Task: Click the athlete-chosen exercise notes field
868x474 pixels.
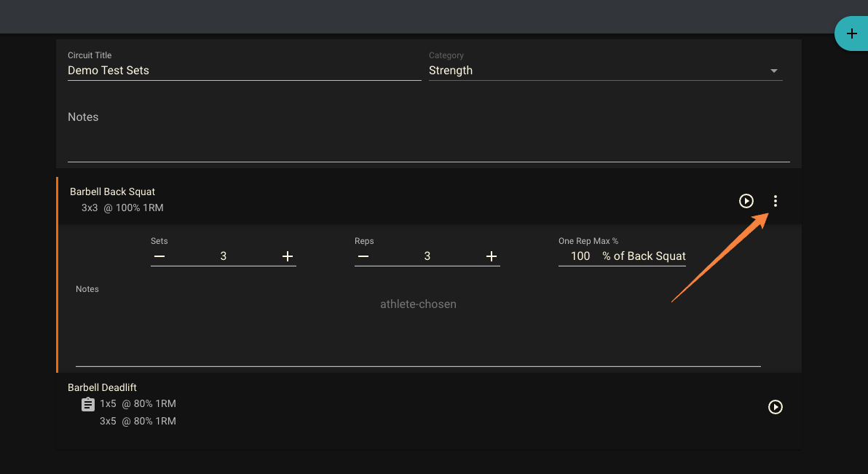Action: click(x=418, y=304)
